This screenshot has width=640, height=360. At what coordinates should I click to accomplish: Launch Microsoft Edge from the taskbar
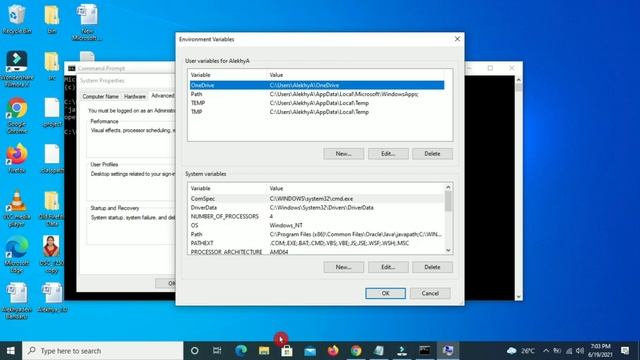click(x=241, y=351)
